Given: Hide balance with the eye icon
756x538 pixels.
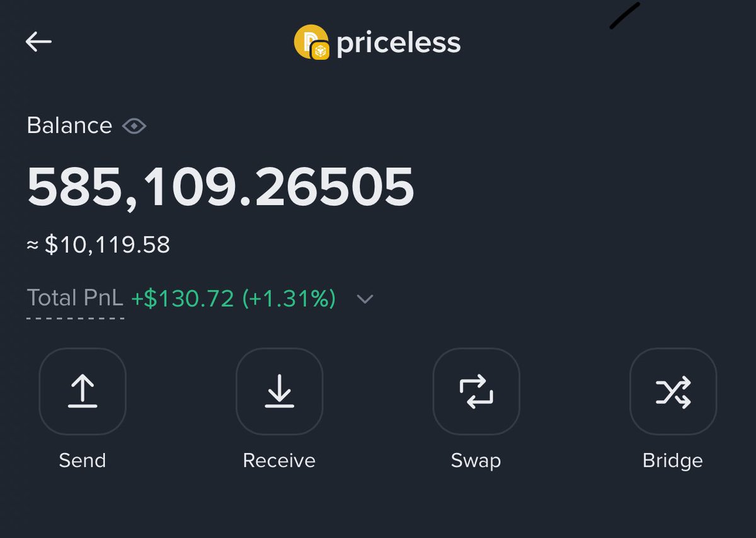Looking at the screenshot, I should 134,126.
